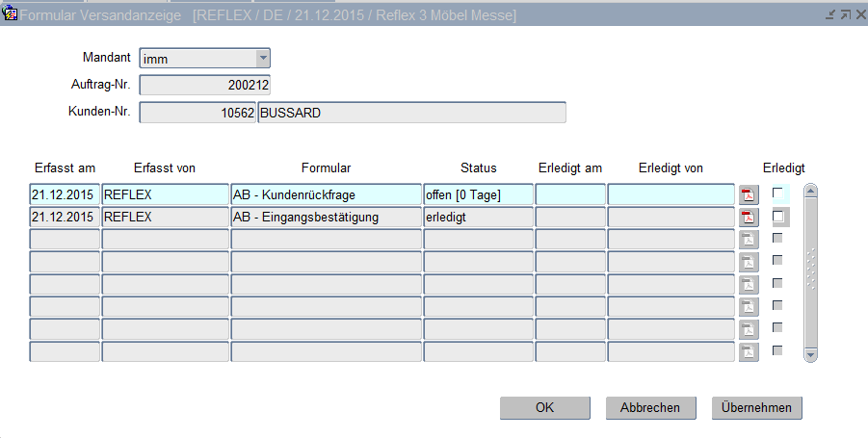The width and height of the screenshot is (868, 438).
Task: Select the Auftrag-Nr. field showing 200212
Action: [205, 86]
